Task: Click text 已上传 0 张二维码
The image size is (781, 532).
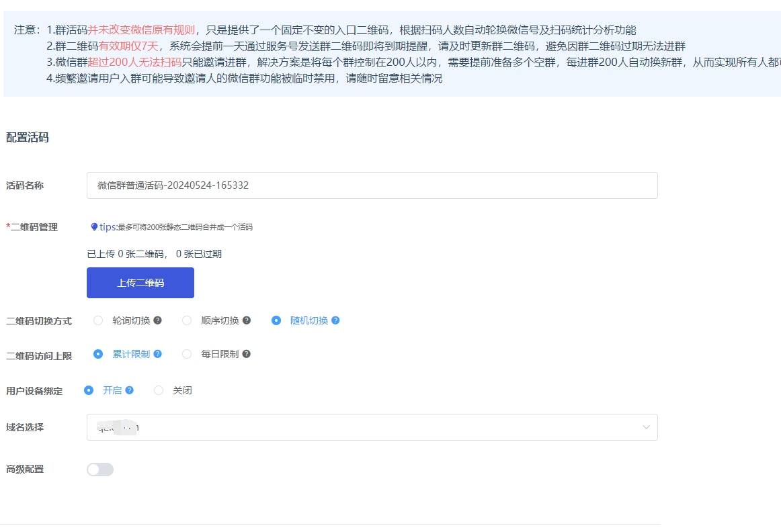Action: pyautogui.click(x=126, y=254)
